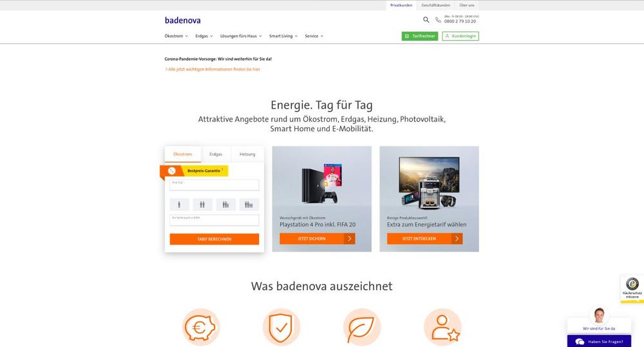Open the Haben Sie Fragen chat

(599, 341)
